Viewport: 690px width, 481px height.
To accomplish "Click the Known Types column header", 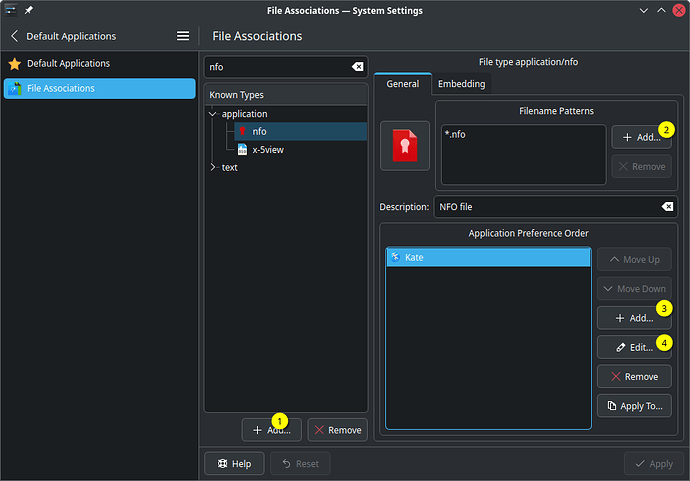I will tap(286, 95).
